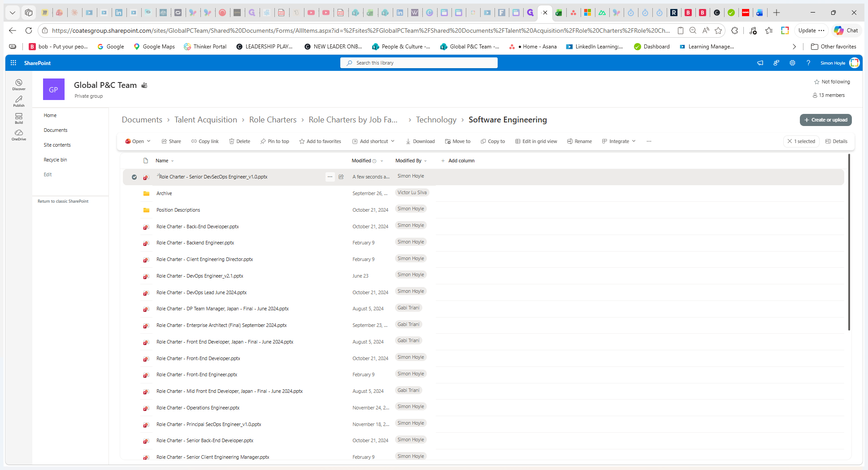The image size is (868, 470).
Task: Click Edit in grid view
Action: [x=536, y=141]
